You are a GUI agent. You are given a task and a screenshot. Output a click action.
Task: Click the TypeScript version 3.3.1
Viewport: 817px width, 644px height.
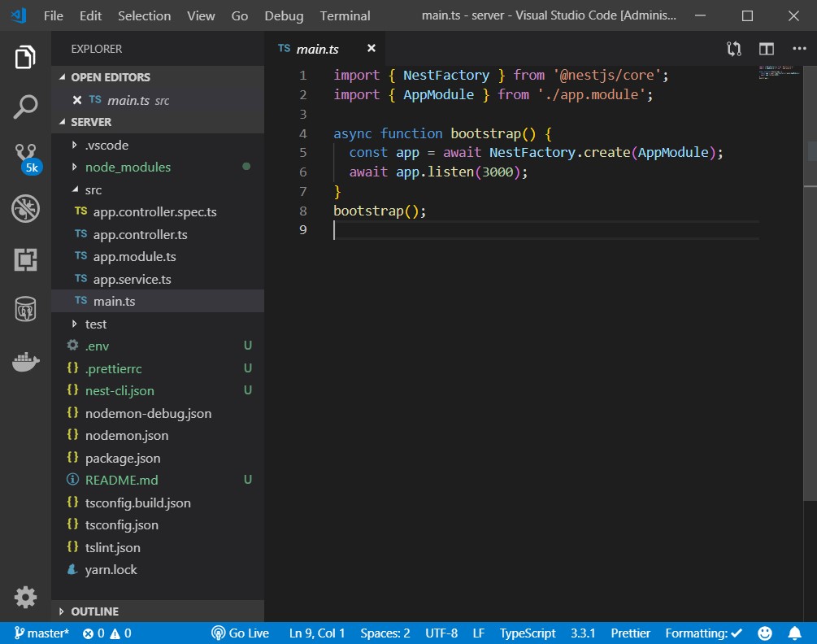pyautogui.click(x=583, y=633)
